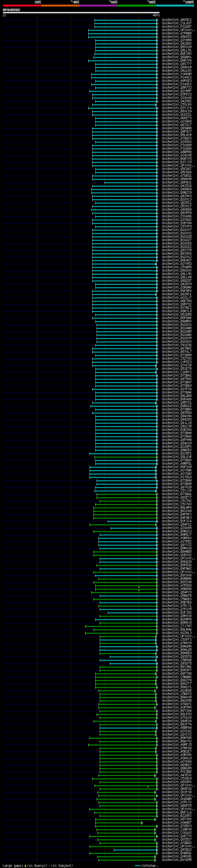The height and width of the screenshot is (868, 197).
Task: Click the green ~80% color legend segment
Action: pyautogui.click(x=137, y=6)
